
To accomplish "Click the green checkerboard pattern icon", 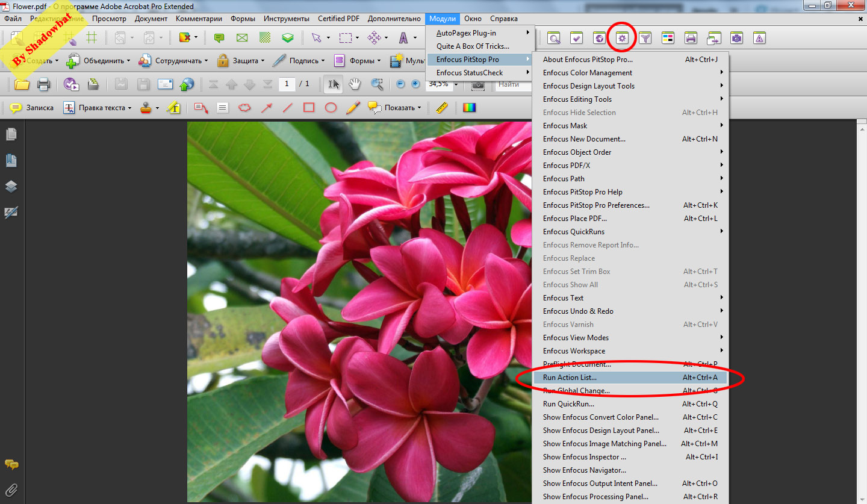I will tap(265, 37).
